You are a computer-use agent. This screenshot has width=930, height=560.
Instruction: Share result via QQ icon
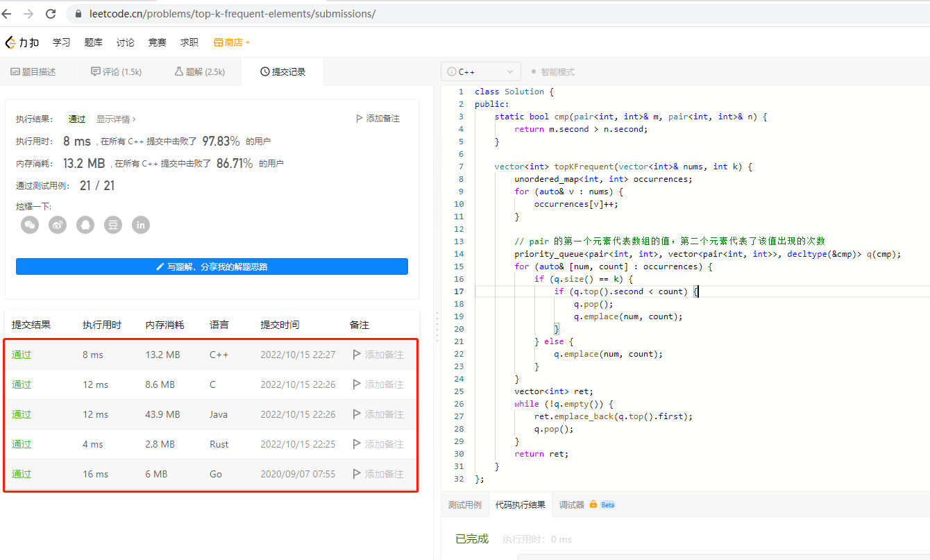coord(85,225)
